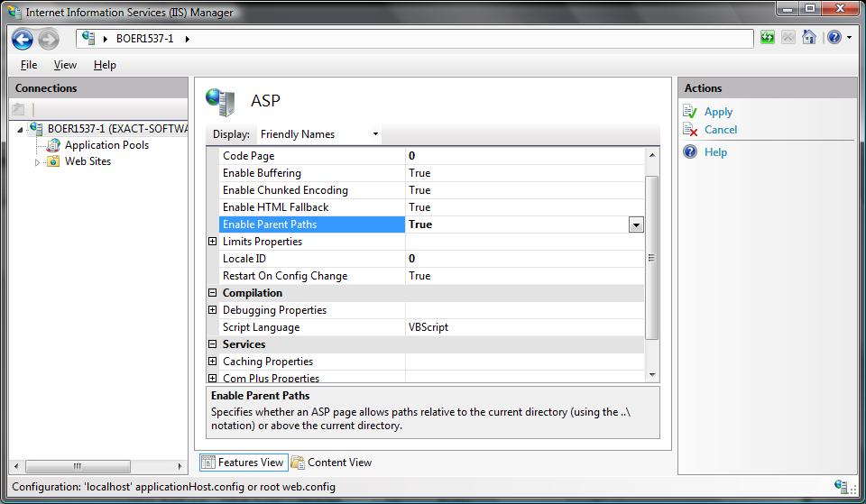Select Application Pools in the tree

pyautogui.click(x=106, y=145)
